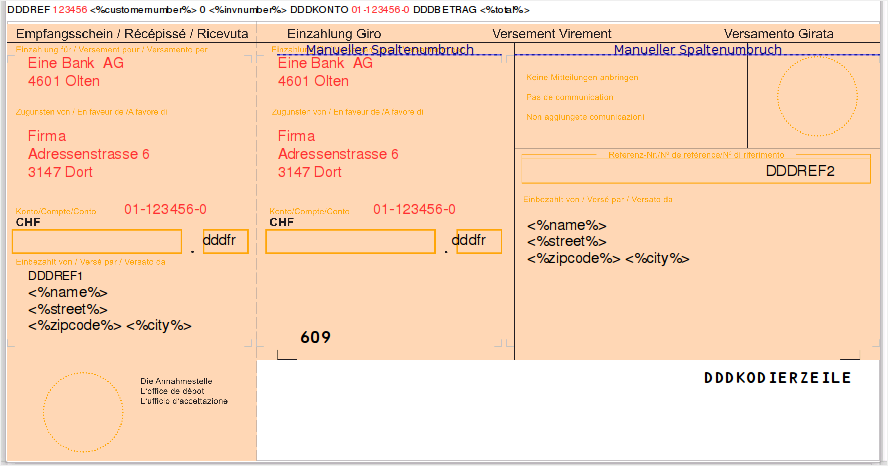Click the dddfr cents box in Giro section

pos(478,242)
